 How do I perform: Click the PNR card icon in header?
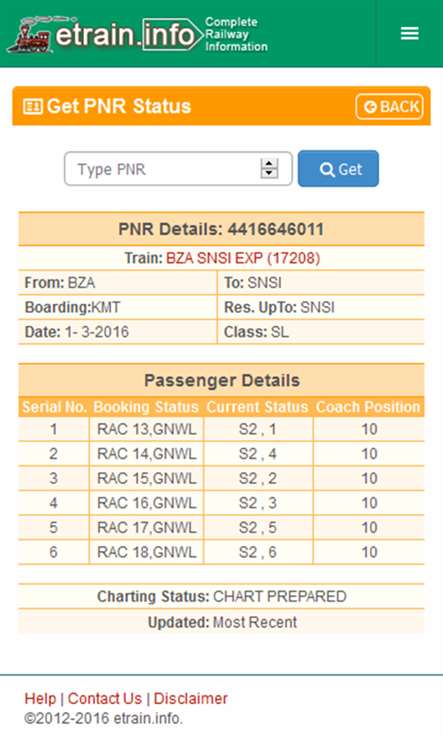32,106
